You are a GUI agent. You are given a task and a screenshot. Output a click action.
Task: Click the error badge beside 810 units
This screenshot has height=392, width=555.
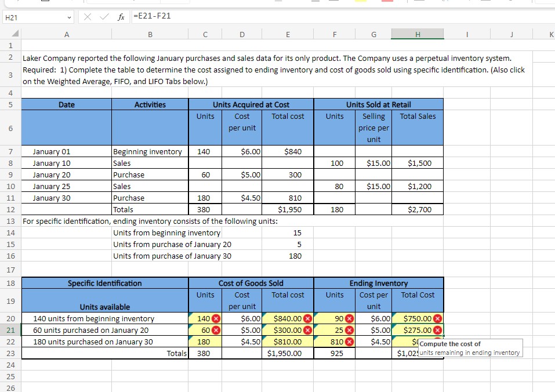(347, 342)
